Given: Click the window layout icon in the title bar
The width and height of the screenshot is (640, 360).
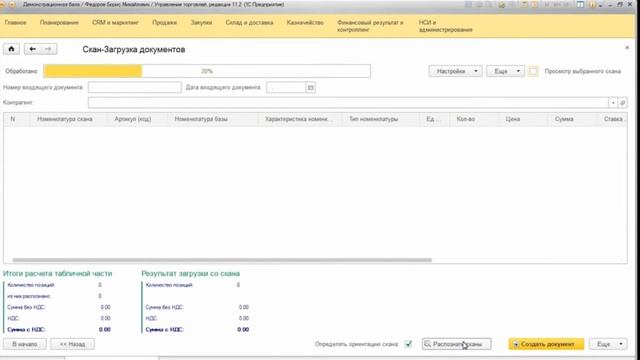Looking at the screenshot, I should [x=580, y=5].
